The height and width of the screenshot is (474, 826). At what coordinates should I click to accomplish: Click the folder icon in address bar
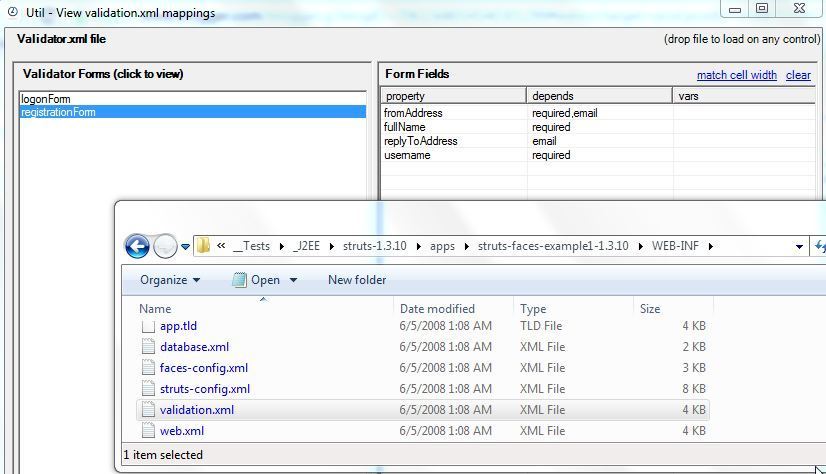tap(203, 246)
